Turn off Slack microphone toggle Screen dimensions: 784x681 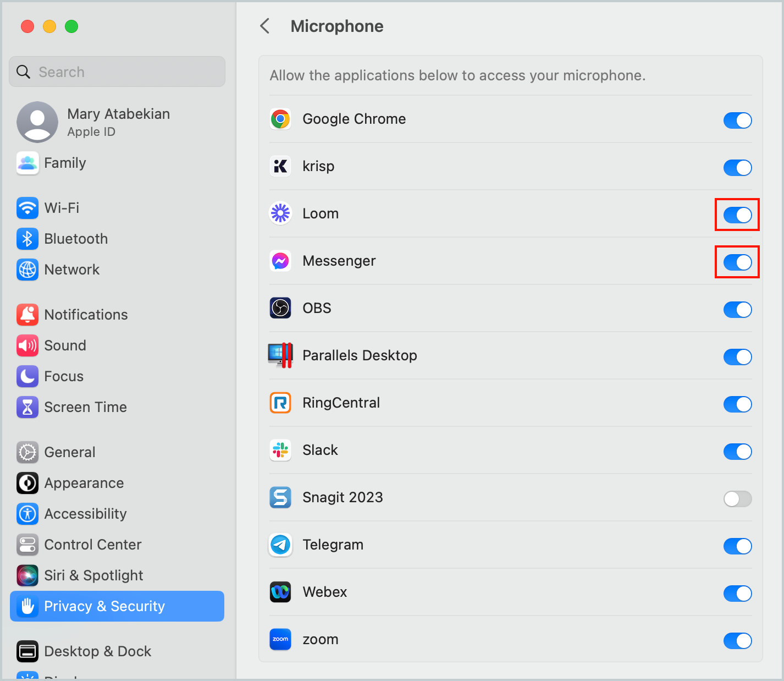[737, 452]
